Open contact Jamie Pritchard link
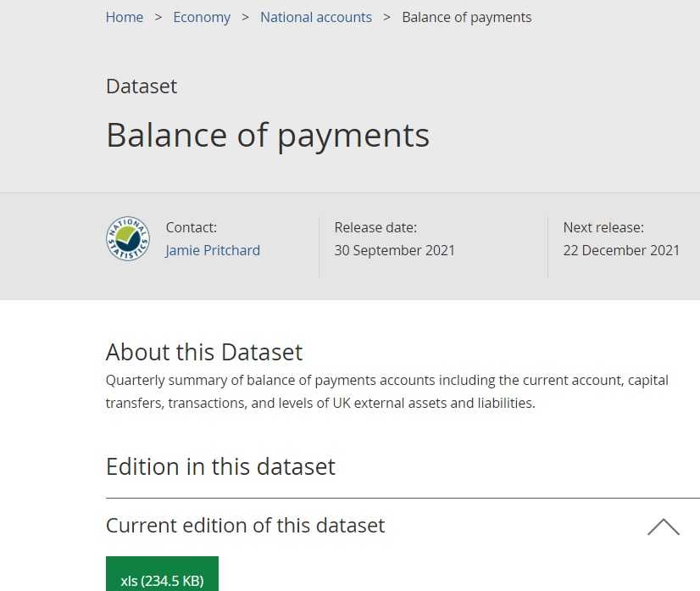 [213, 250]
